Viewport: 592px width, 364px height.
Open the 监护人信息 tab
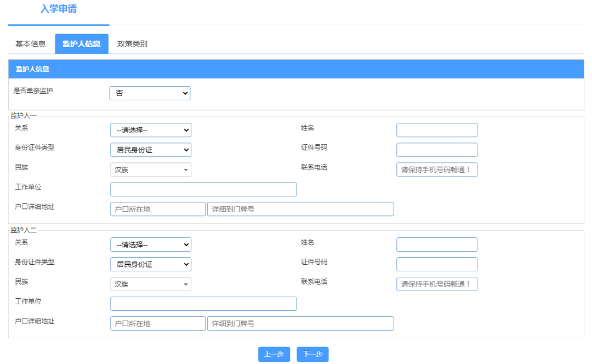(x=81, y=44)
